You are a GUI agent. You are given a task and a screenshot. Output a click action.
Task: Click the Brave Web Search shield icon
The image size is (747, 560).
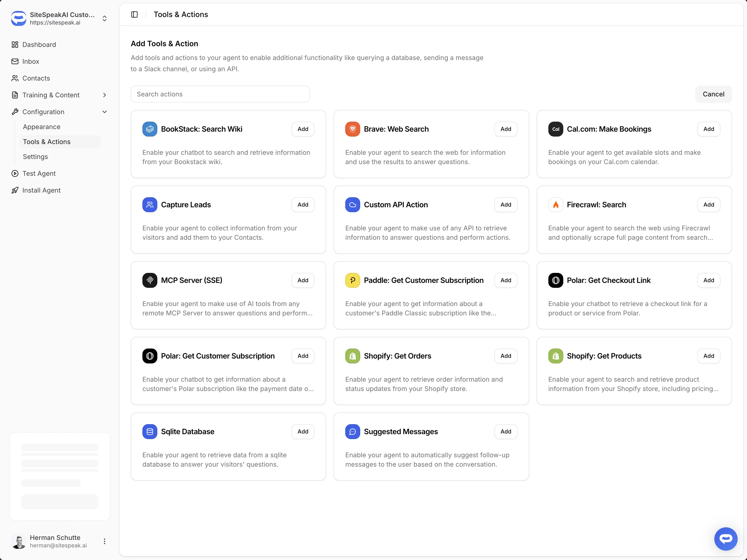pos(352,129)
